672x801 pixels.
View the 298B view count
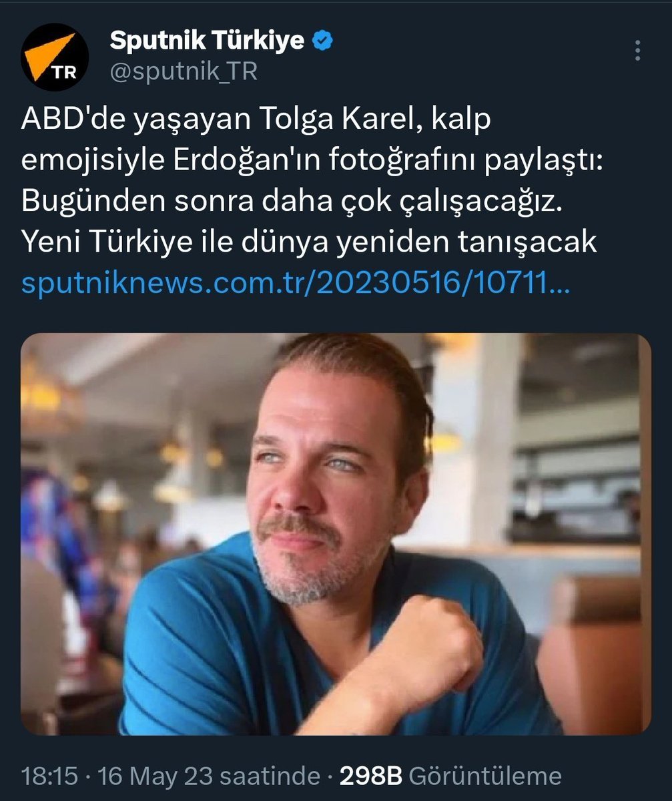click(370, 777)
